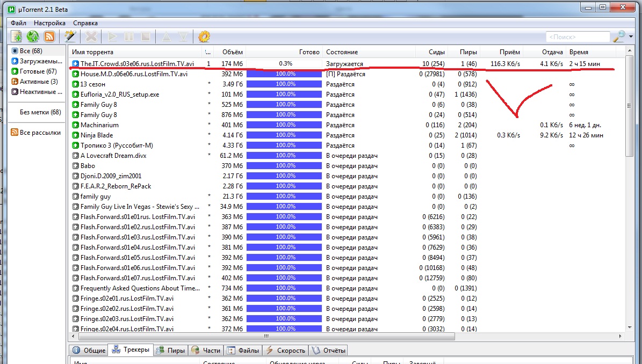The height and width of the screenshot is (364, 642).
Task: Click the Stop torrent icon
Action: (x=146, y=37)
